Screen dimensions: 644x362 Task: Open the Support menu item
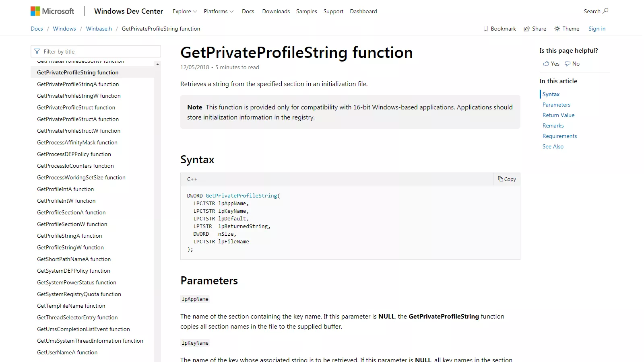(333, 11)
